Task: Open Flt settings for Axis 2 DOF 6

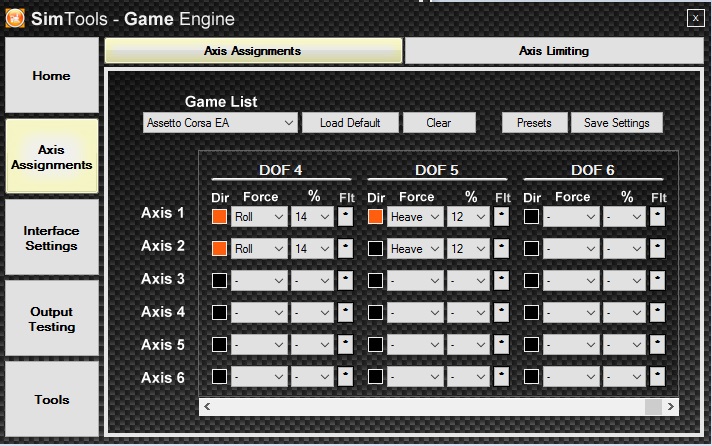Action: pyautogui.click(x=657, y=248)
